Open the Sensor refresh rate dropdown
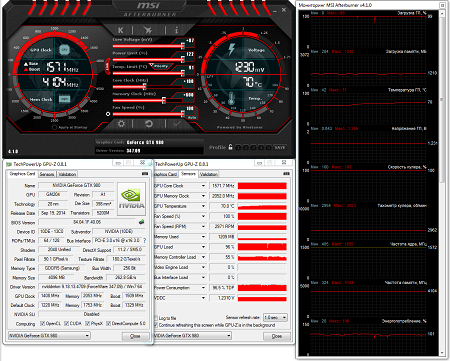The image size is (450, 361). tap(275, 317)
